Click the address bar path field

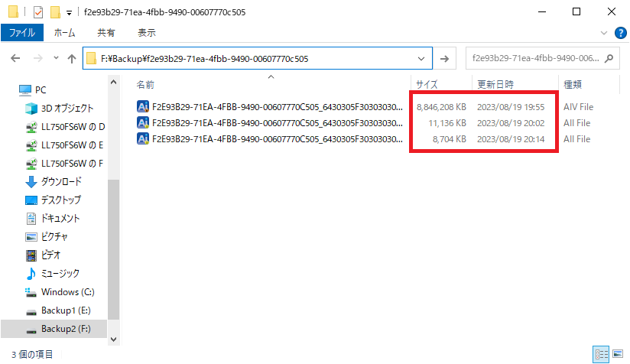pyautogui.click(x=258, y=59)
